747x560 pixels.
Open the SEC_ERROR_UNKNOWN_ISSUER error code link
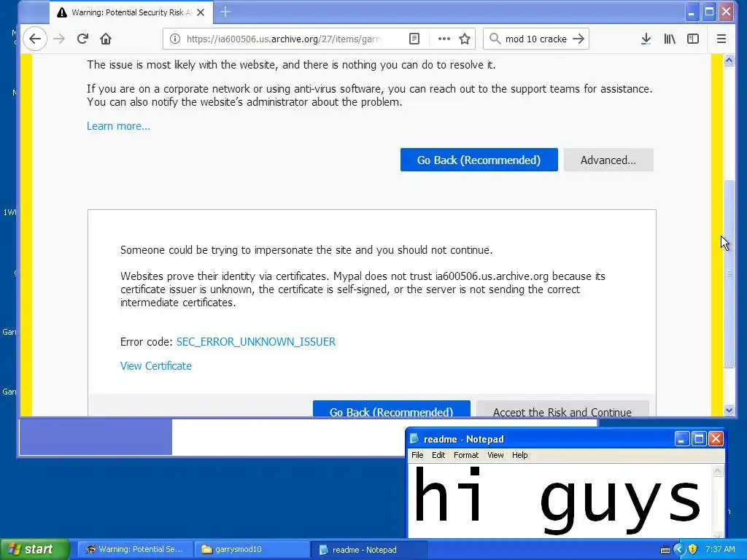(256, 342)
